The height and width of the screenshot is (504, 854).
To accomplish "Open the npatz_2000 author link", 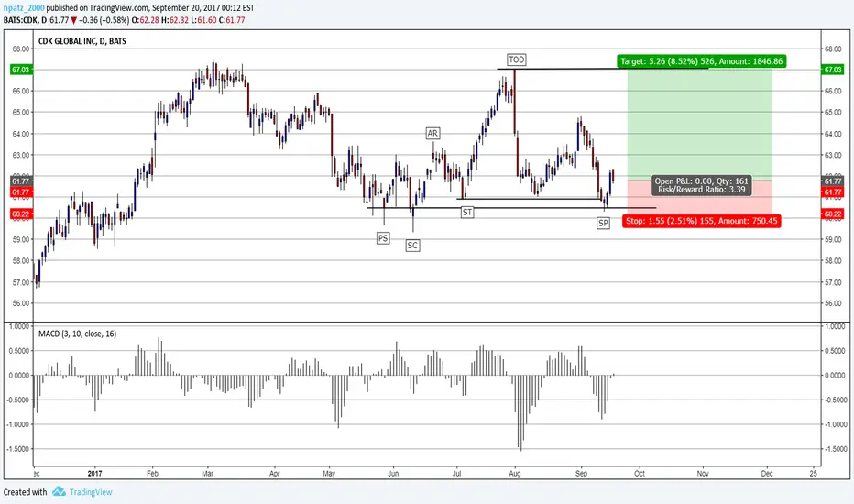I will tap(24, 8).
